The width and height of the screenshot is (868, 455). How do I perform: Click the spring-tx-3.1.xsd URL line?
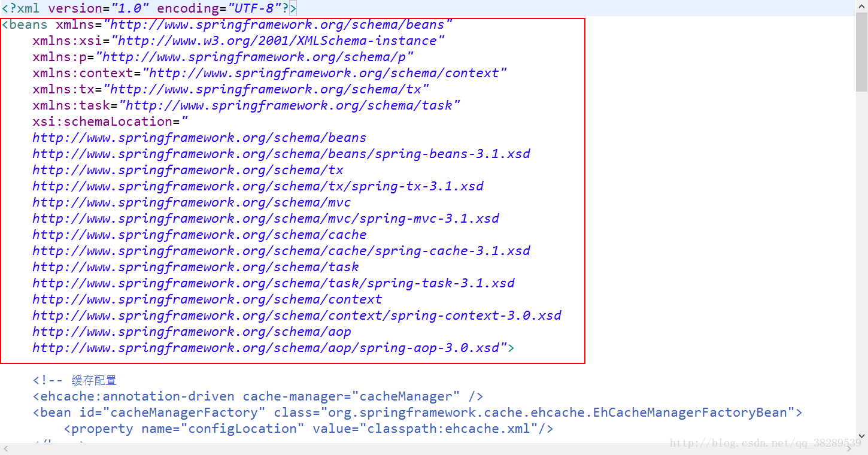258,187
